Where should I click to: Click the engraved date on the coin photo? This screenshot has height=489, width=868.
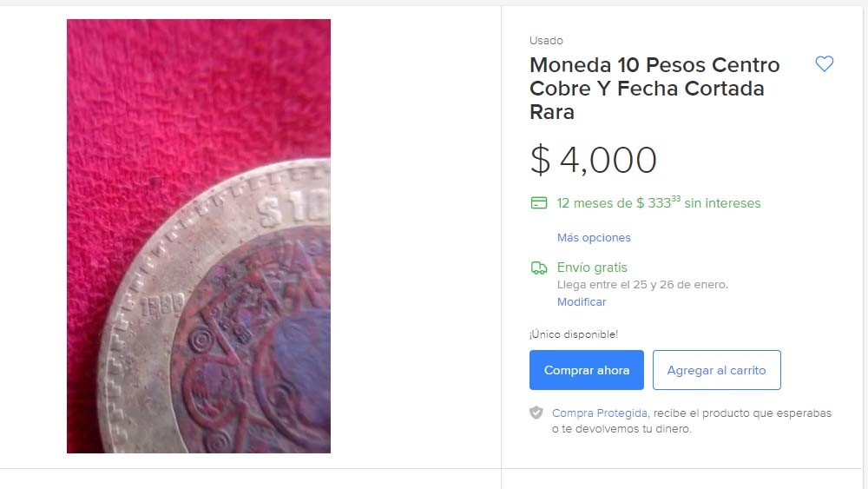(161, 305)
